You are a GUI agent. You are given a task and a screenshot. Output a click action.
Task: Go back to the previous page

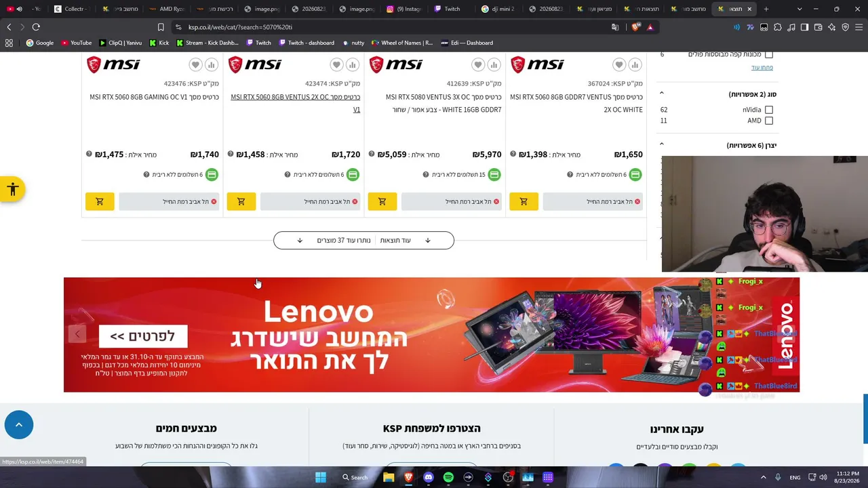click(x=9, y=27)
